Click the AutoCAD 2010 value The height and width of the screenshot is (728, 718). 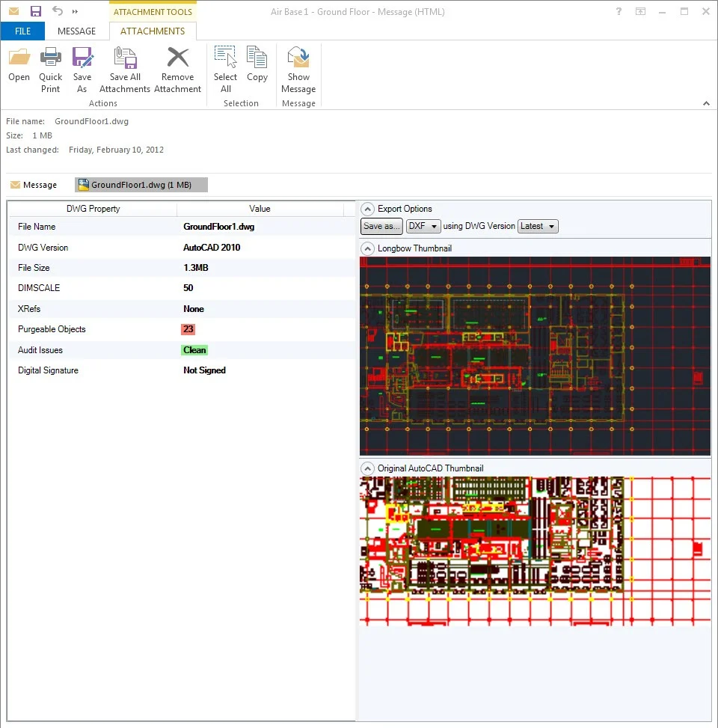[x=212, y=248]
